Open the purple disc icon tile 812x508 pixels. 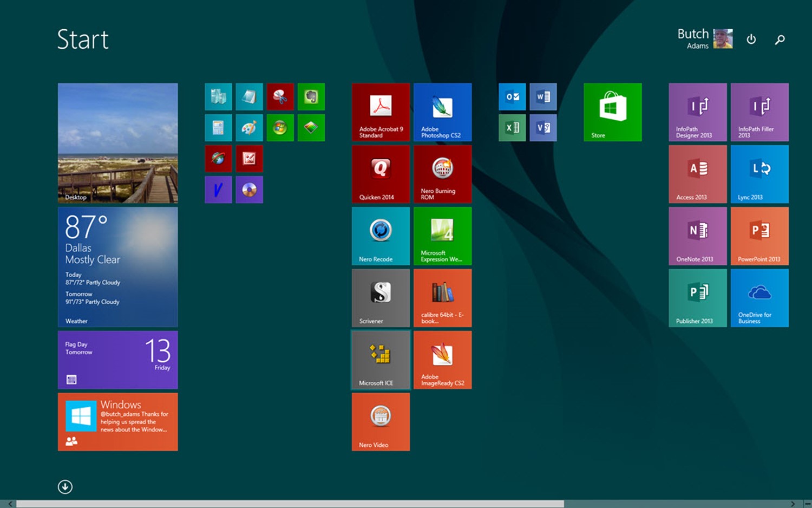[x=249, y=190]
